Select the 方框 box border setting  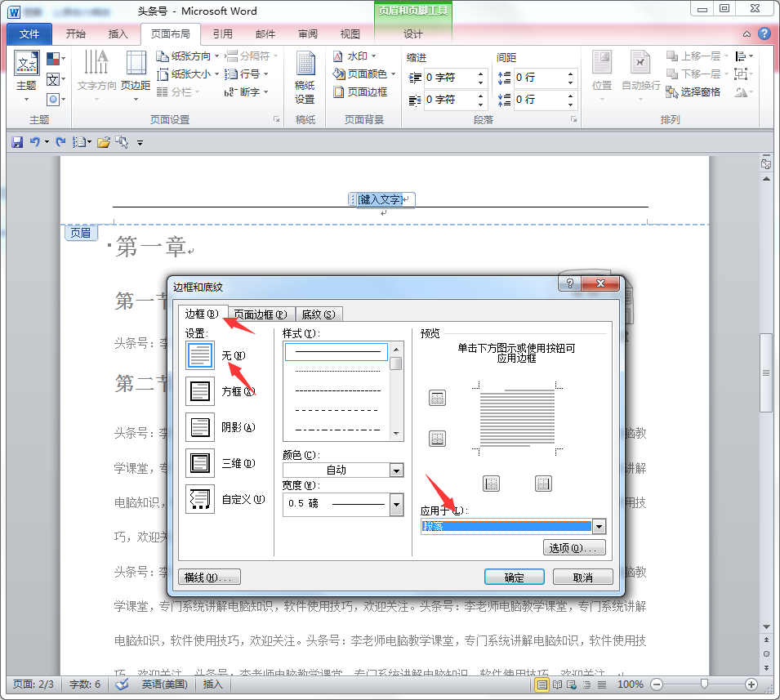(200, 391)
